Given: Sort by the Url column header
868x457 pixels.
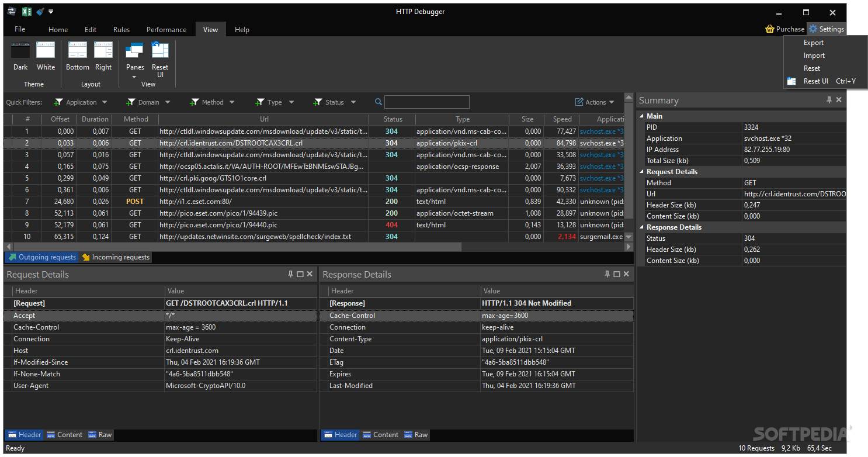Looking at the screenshot, I should pos(264,119).
